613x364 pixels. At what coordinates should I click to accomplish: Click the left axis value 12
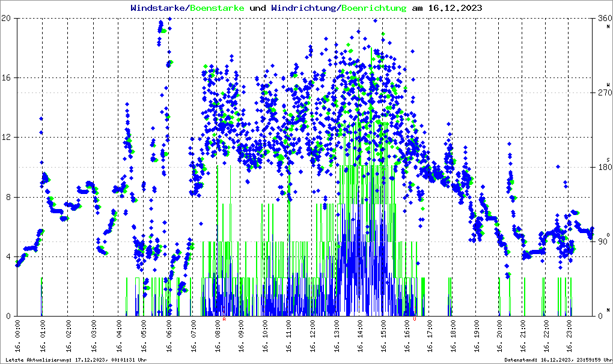[6, 138]
